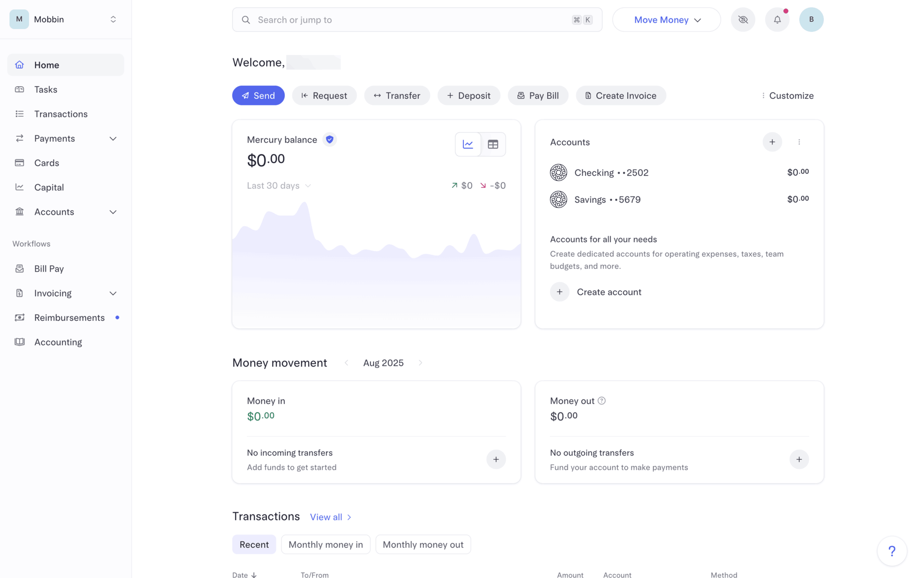Click plus to add incoming transfer

click(x=496, y=460)
